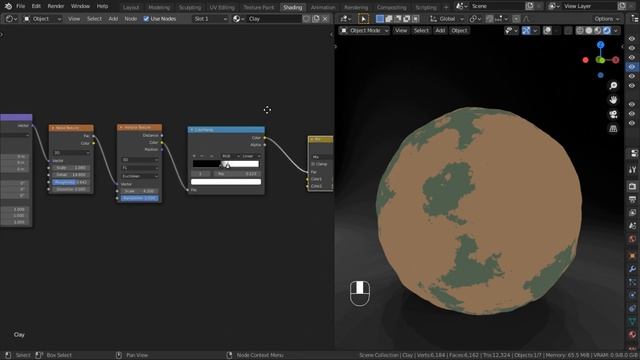Open node editor Select menu
Screen dimensions: 640x360
coord(94,19)
